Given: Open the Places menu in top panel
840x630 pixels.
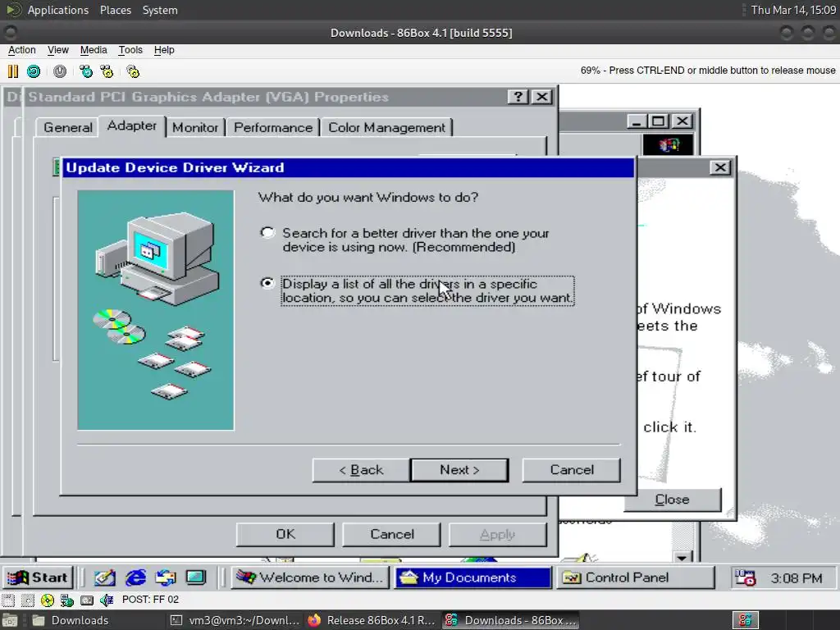Looking at the screenshot, I should tap(115, 10).
